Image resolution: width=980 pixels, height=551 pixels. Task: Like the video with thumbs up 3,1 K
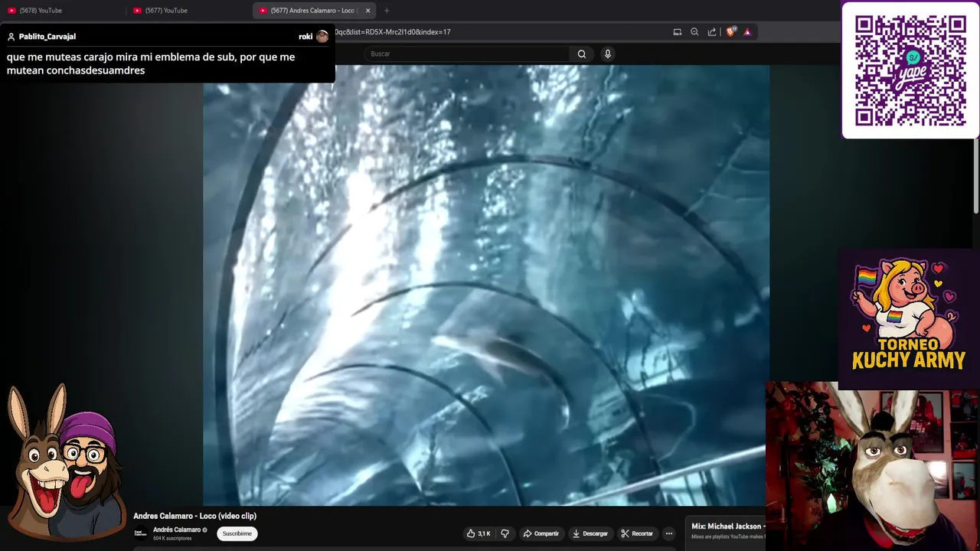479,533
